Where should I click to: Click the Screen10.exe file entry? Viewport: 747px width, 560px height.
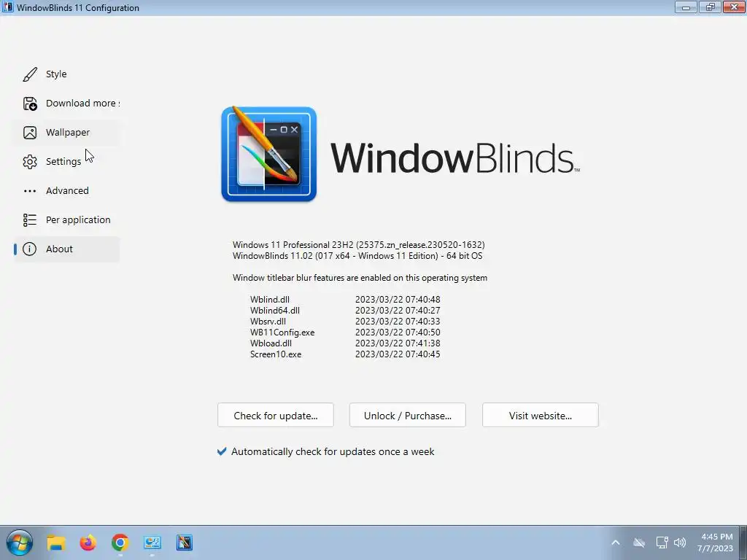click(275, 354)
